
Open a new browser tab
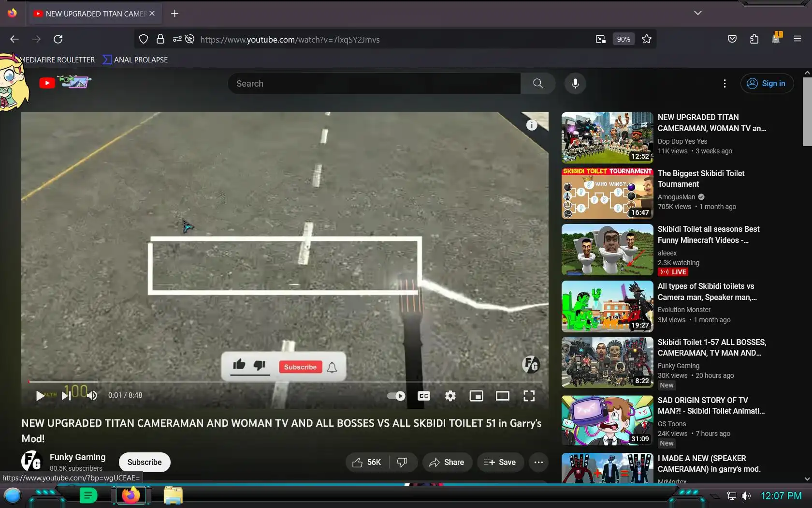point(175,14)
